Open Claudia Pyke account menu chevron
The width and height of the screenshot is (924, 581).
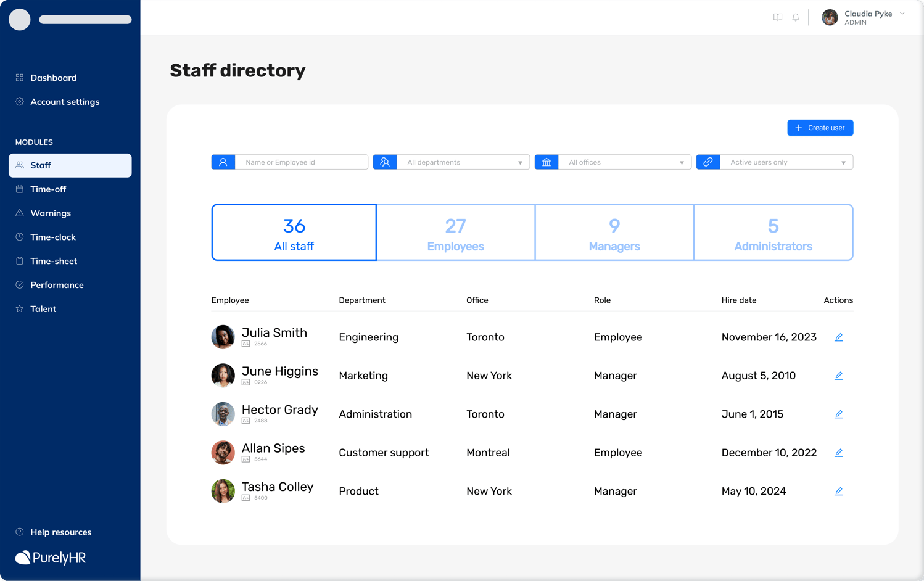pos(902,14)
